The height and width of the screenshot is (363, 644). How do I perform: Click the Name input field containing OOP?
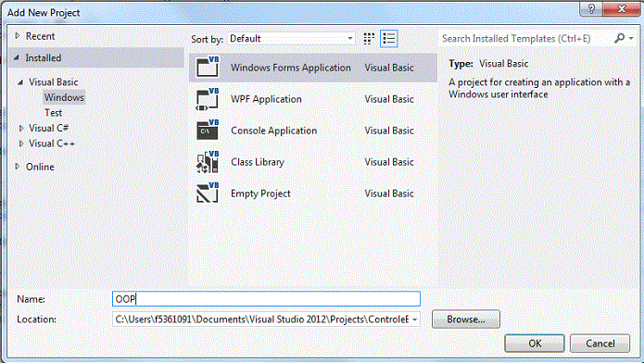[266, 299]
